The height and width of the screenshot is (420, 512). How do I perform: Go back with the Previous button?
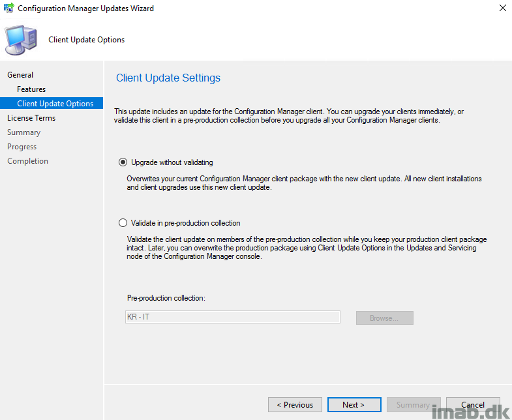point(295,404)
